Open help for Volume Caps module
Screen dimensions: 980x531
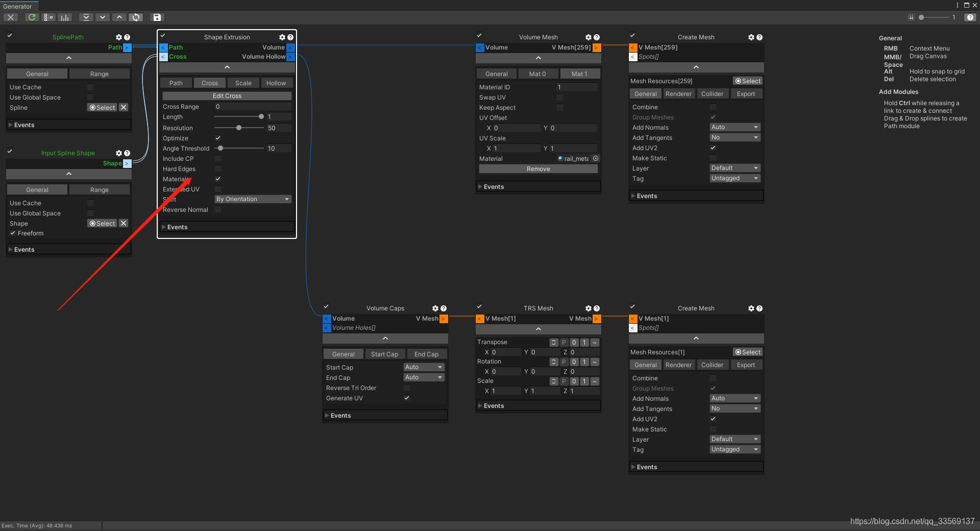tap(444, 308)
